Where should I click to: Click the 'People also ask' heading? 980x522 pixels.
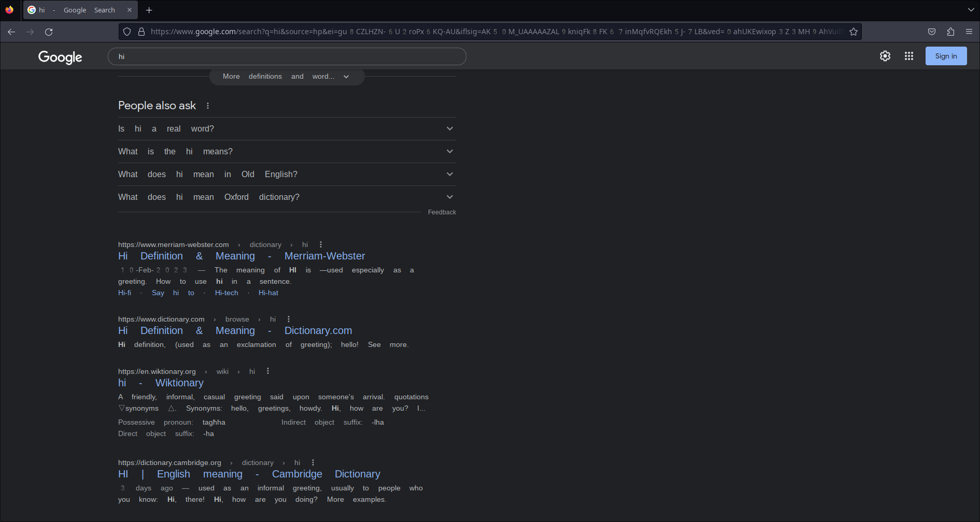click(x=157, y=106)
